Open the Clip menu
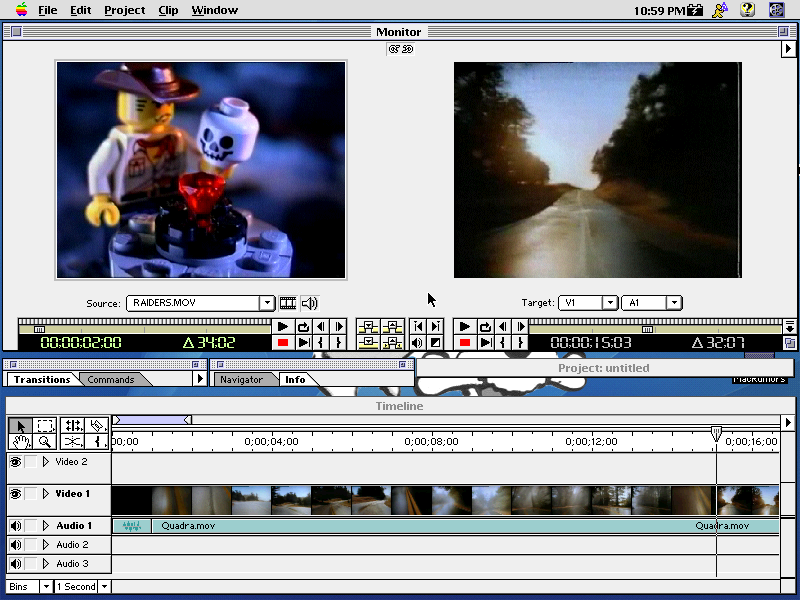Viewport: 800px width, 600px height. pos(168,10)
